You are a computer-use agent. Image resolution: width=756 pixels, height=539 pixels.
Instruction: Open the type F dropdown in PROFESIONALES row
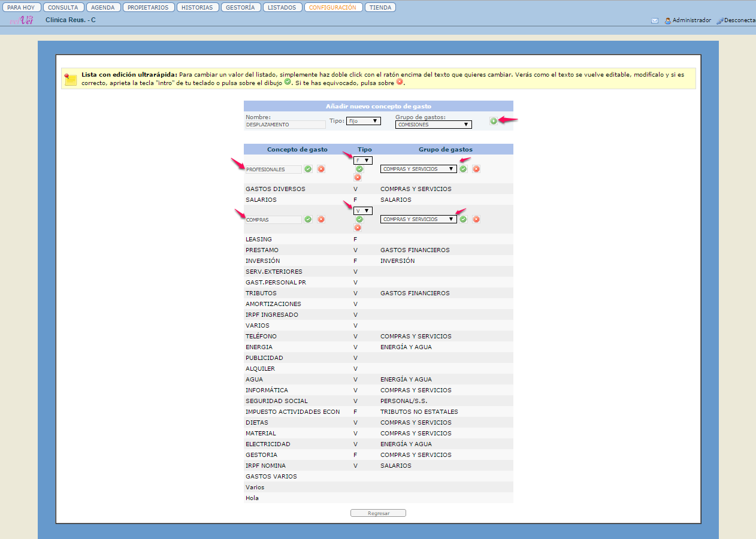tap(363, 161)
